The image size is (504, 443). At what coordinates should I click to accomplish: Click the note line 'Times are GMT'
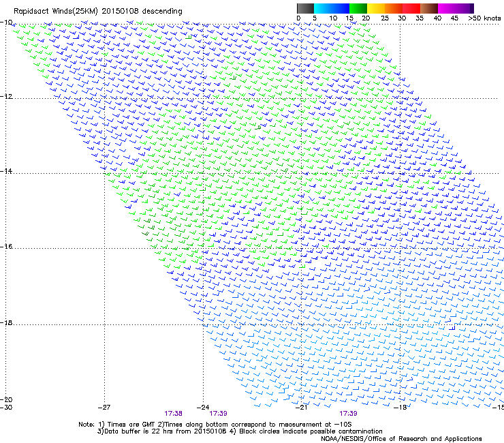[131, 425]
